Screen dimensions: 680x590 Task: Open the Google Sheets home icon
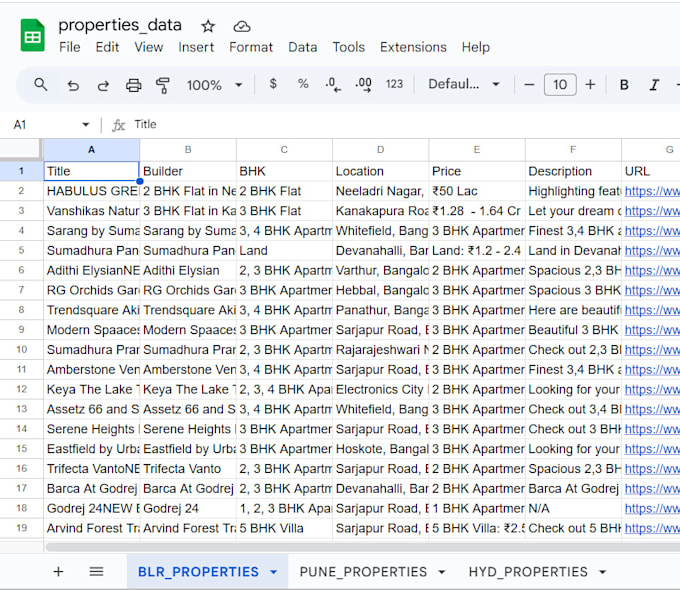[x=33, y=35]
